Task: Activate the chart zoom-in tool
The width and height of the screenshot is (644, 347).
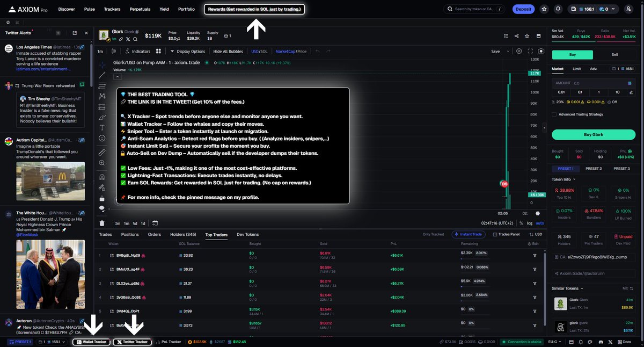Action: click(x=102, y=163)
